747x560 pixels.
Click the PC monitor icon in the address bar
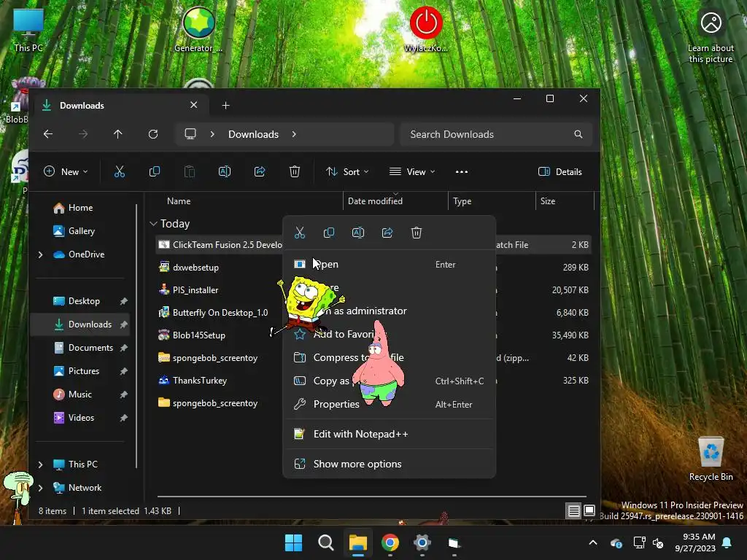click(x=190, y=134)
